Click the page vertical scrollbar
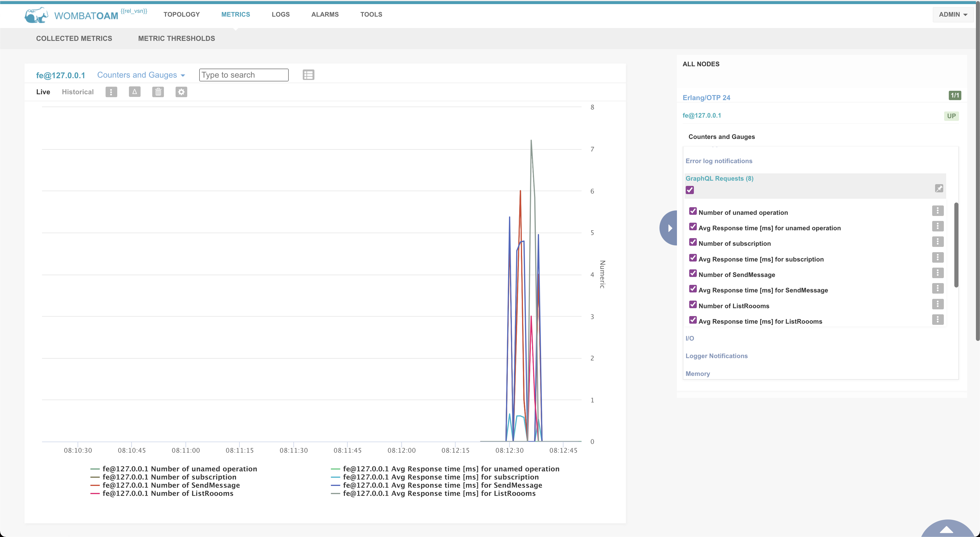Viewport: 980px width, 537px height. (977, 171)
